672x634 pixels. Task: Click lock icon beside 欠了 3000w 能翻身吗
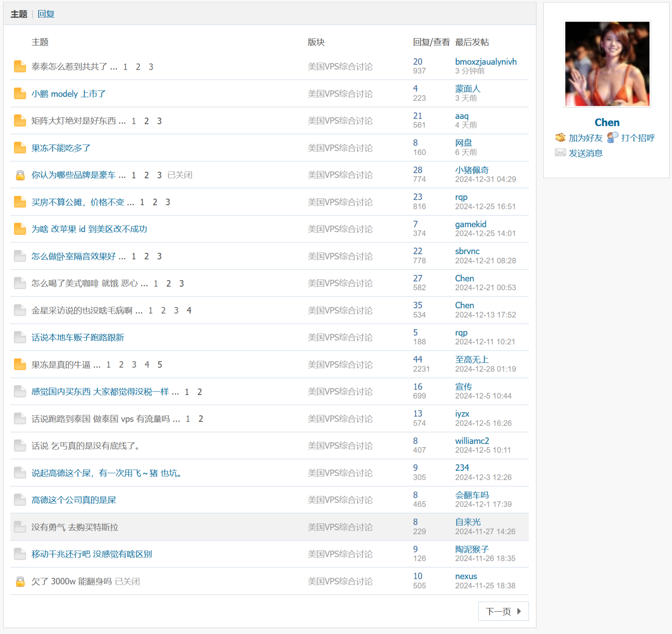20,581
